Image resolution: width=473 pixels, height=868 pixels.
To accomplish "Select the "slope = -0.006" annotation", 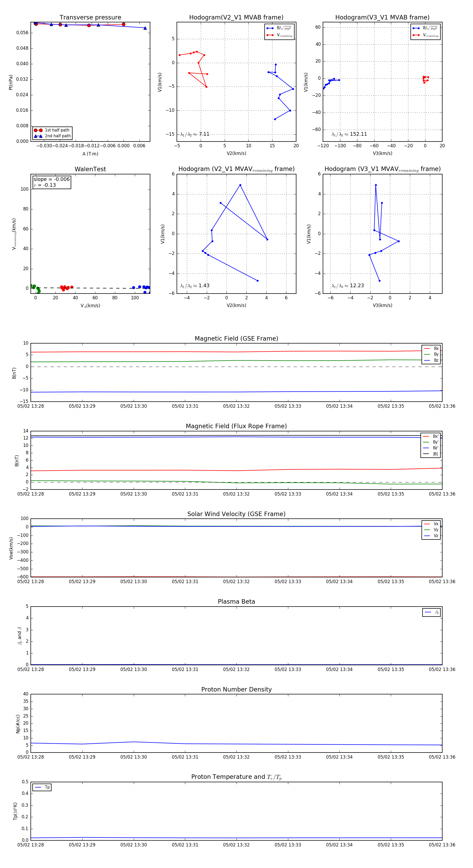I will (x=52, y=179).
